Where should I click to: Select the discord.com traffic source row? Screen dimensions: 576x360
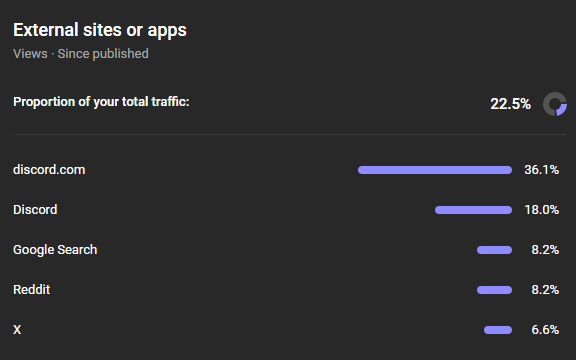point(286,170)
